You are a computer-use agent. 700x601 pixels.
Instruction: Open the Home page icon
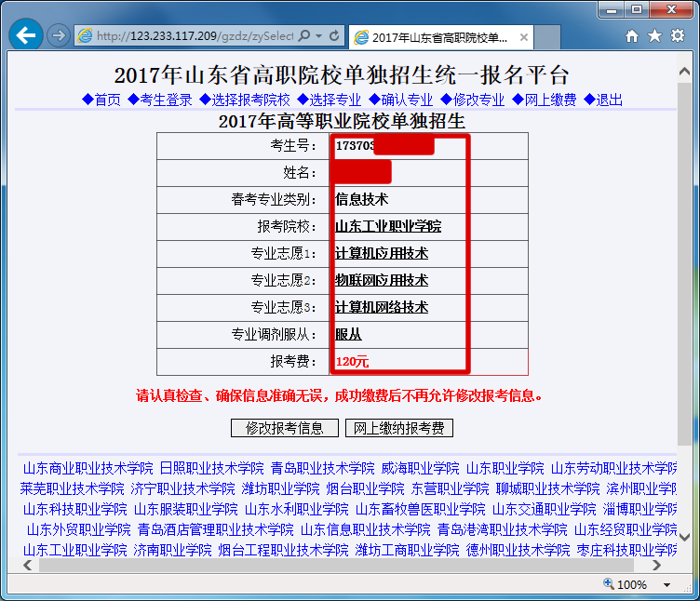(632, 35)
